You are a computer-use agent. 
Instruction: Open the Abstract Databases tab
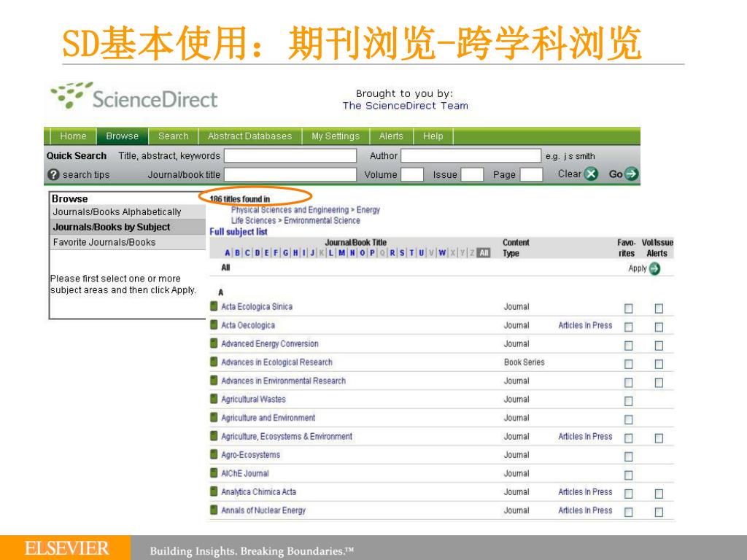point(249,136)
